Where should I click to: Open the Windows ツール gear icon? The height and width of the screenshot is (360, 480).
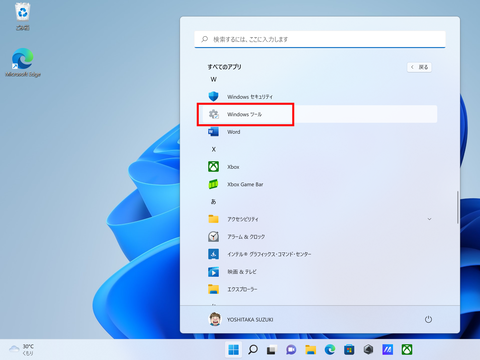pos(213,114)
